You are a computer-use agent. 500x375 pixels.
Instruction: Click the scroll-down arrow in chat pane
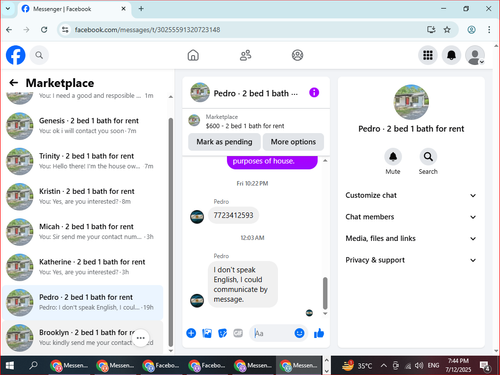click(325, 313)
